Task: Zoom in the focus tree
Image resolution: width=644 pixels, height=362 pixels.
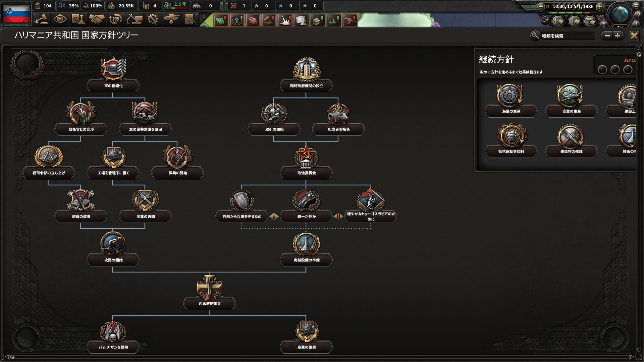Action: pyautogui.click(x=618, y=36)
